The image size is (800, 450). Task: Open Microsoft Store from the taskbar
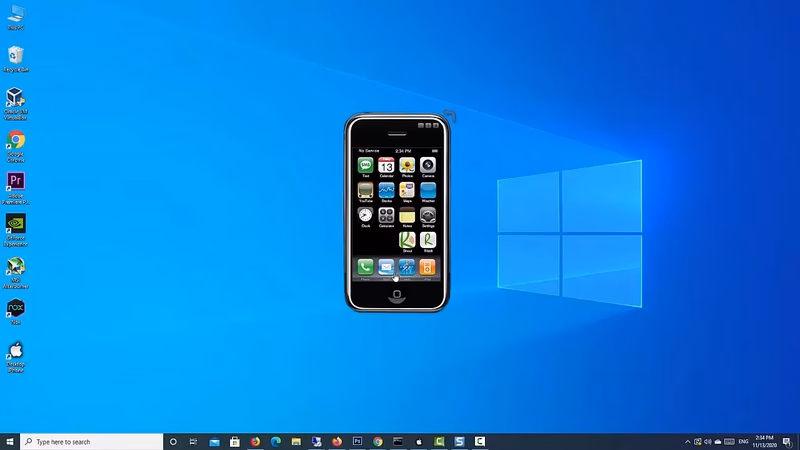[x=235, y=442]
